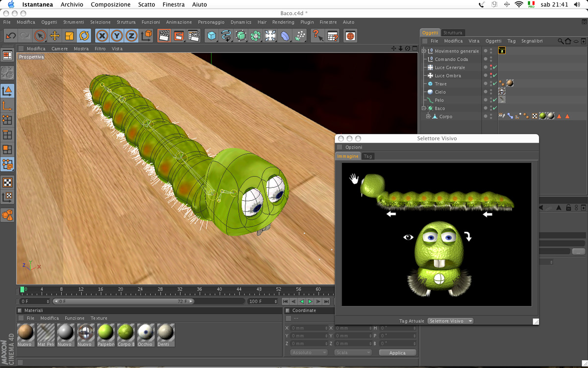The height and width of the screenshot is (368, 588).
Task: Open the Tag Attuale Selettore Visivo dropdown
Action: [x=451, y=321]
